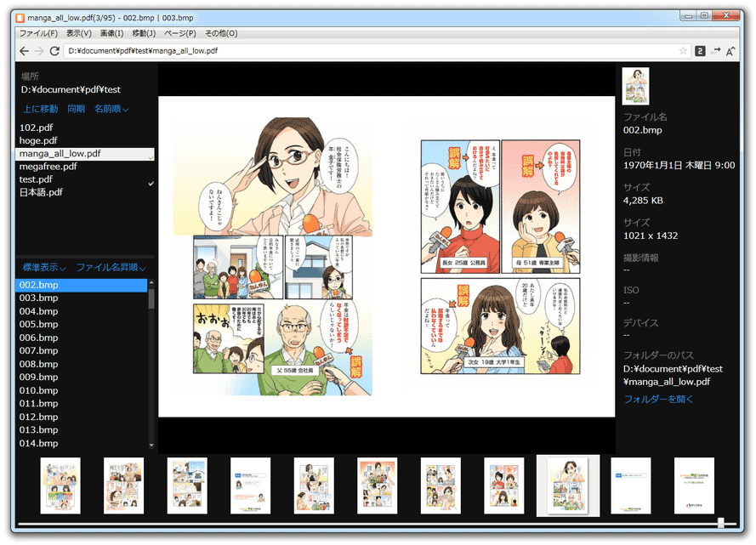Toggle the two-page view icon labeled 2

coord(700,51)
